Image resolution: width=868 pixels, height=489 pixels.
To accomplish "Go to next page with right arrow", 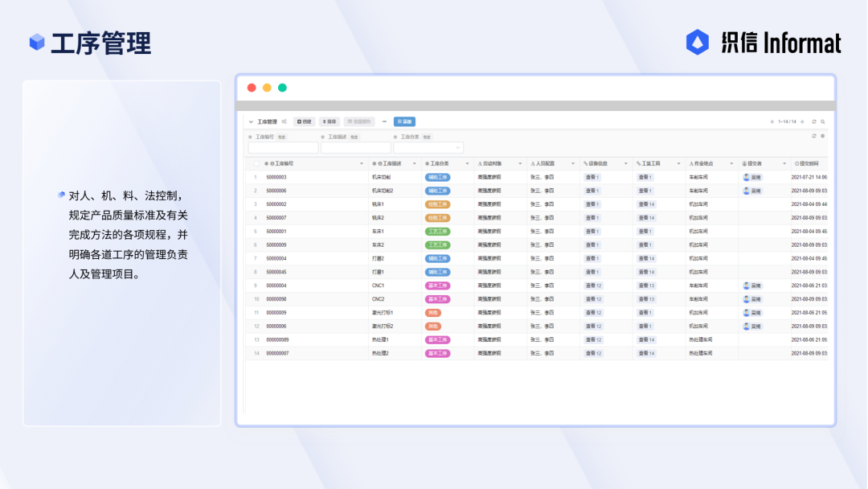I will 802,121.
